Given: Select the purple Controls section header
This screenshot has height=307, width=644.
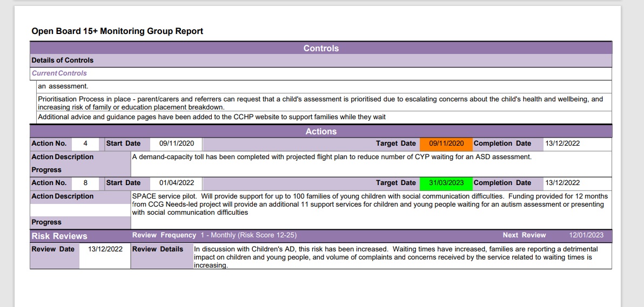Looking at the screenshot, I should click(x=321, y=48).
